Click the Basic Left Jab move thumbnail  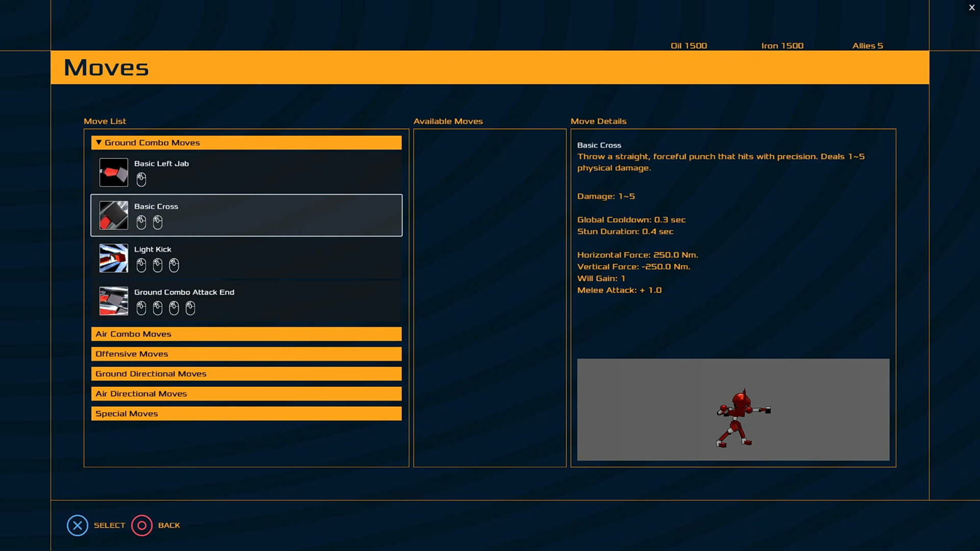point(113,172)
